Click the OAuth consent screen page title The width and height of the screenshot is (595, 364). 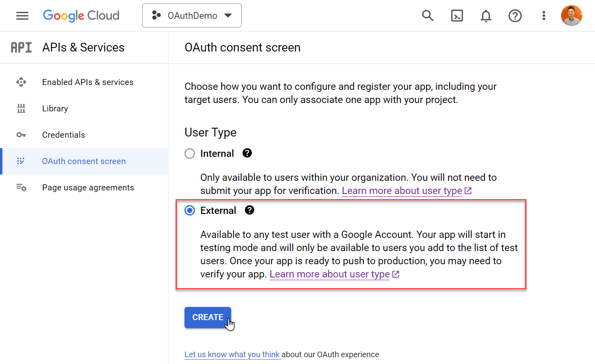tap(242, 47)
